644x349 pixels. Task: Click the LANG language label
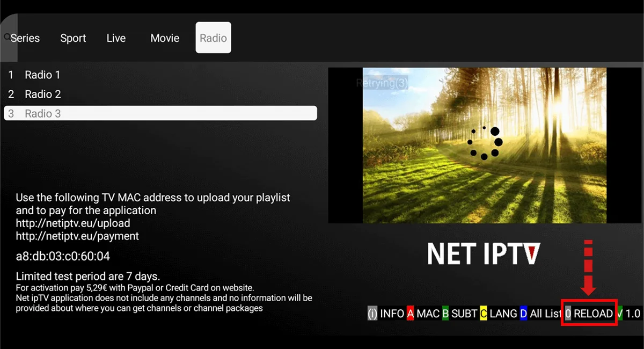coord(503,314)
